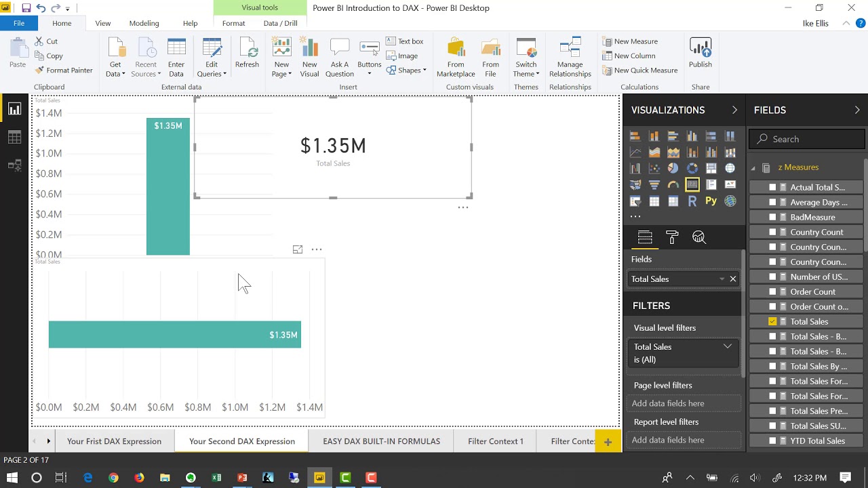Check the Actual Total S... measure
868x488 pixels.
(772, 187)
